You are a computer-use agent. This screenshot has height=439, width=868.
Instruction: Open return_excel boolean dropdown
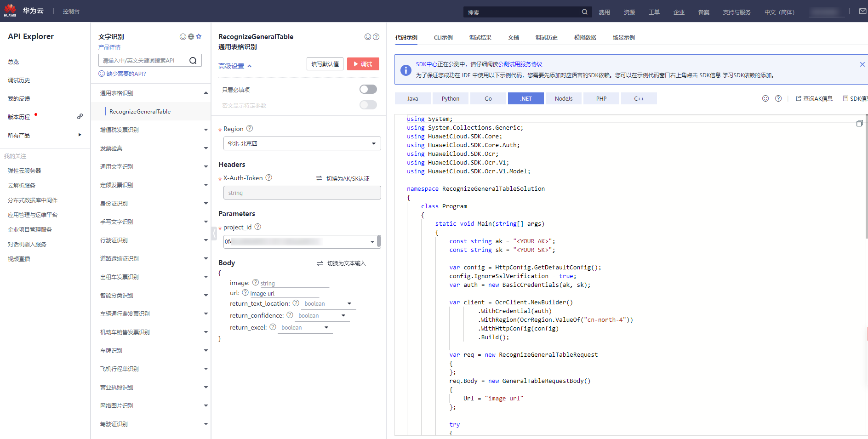(x=305, y=327)
